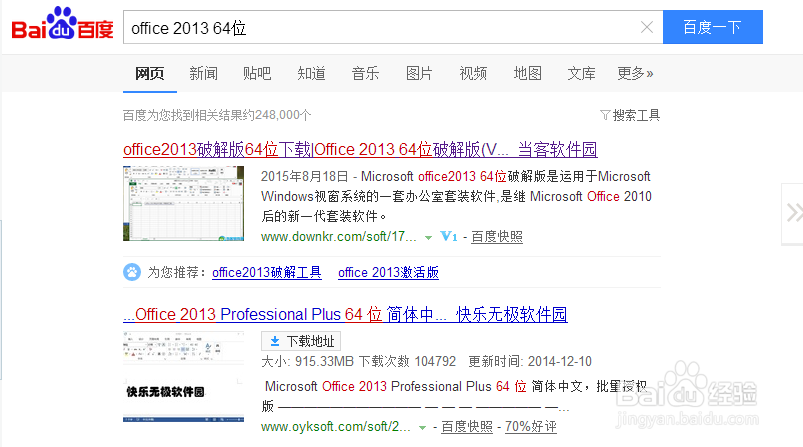Open recommended link office 2013激活版

point(388,272)
